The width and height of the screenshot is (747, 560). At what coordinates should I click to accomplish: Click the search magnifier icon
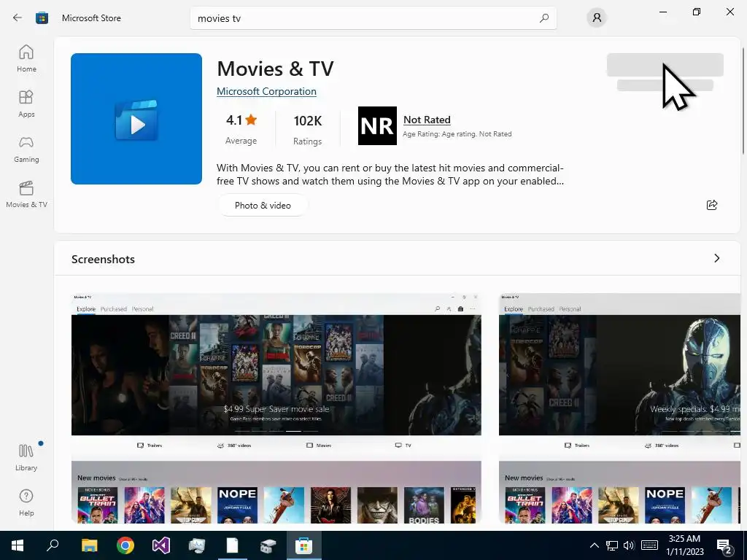[544, 18]
